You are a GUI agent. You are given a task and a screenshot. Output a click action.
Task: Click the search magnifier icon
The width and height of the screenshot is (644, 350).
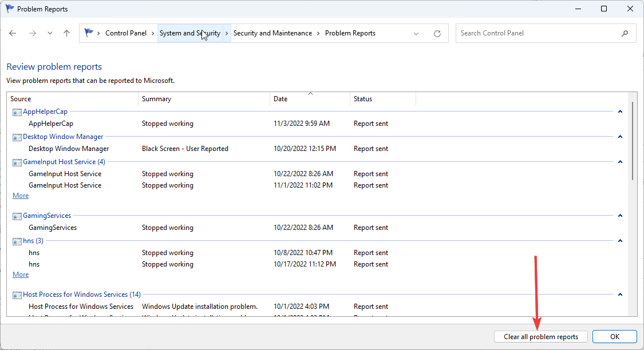click(625, 33)
